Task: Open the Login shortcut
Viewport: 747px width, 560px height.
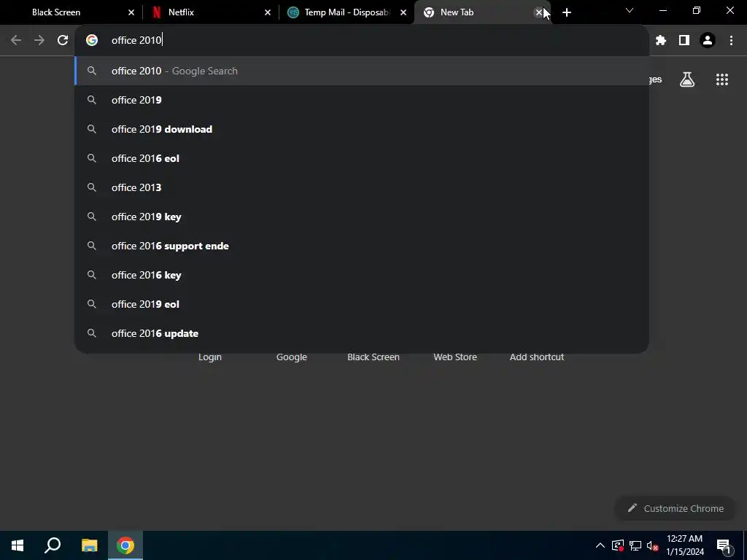Action: coord(210,357)
